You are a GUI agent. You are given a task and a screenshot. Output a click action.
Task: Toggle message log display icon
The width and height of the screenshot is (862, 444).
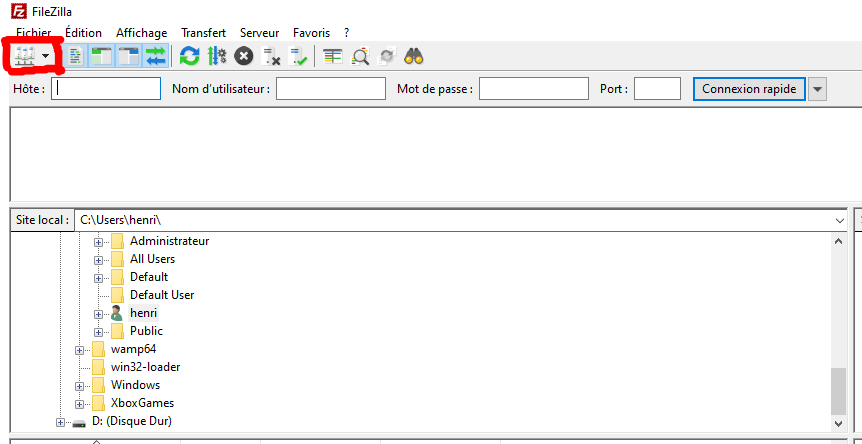coord(77,56)
